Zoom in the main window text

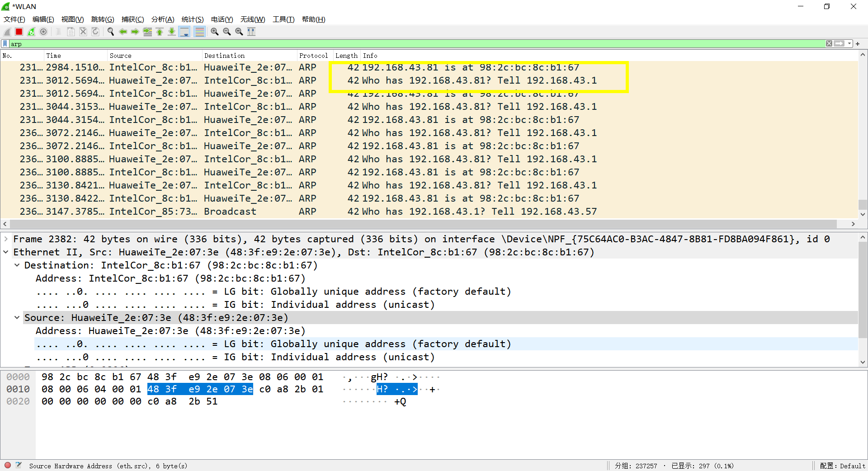coord(215,32)
